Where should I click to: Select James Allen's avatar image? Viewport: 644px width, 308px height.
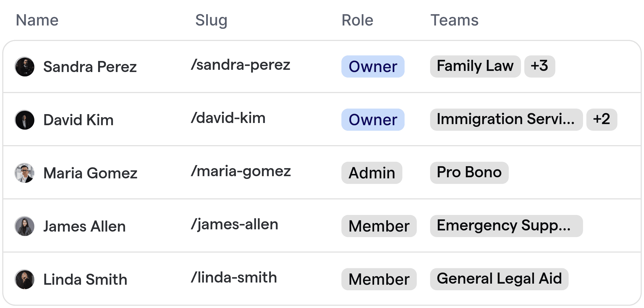point(25,226)
